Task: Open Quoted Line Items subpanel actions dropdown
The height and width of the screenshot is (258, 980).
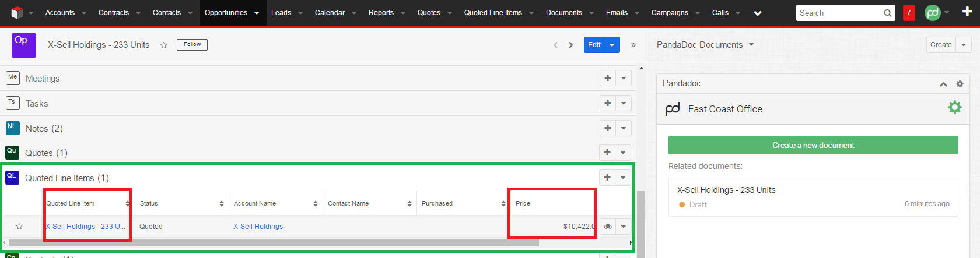Action: pyautogui.click(x=624, y=178)
